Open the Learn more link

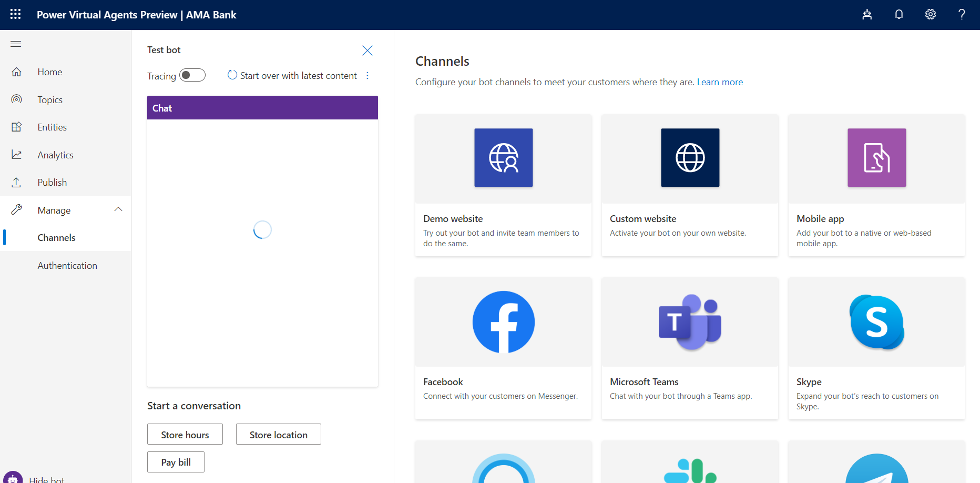(x=720, y=82)
